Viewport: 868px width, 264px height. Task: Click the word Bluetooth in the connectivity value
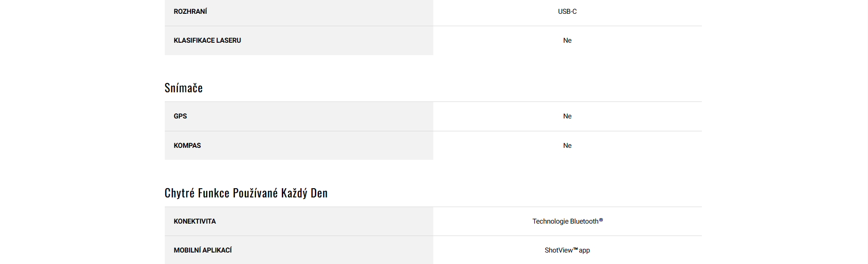point(584,221)
